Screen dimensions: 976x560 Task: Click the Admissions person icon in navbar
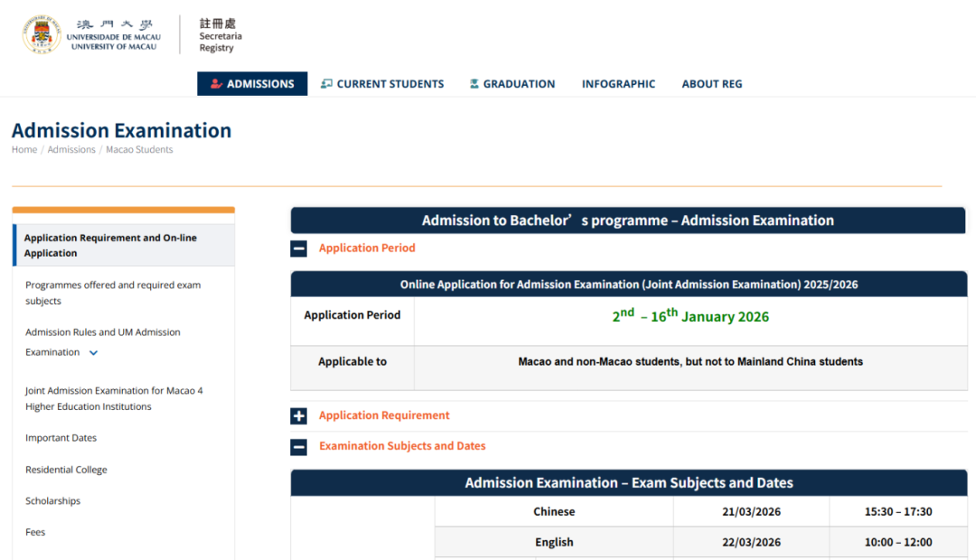(x=216, y=84)
